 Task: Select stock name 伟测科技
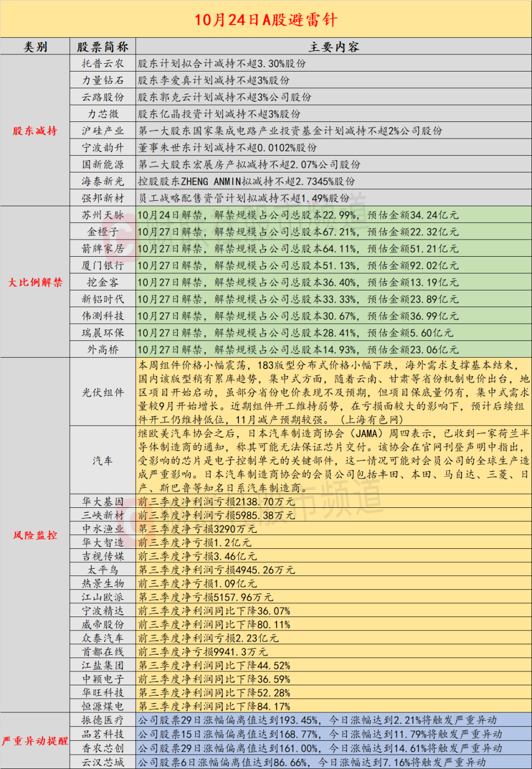[103, 315]
